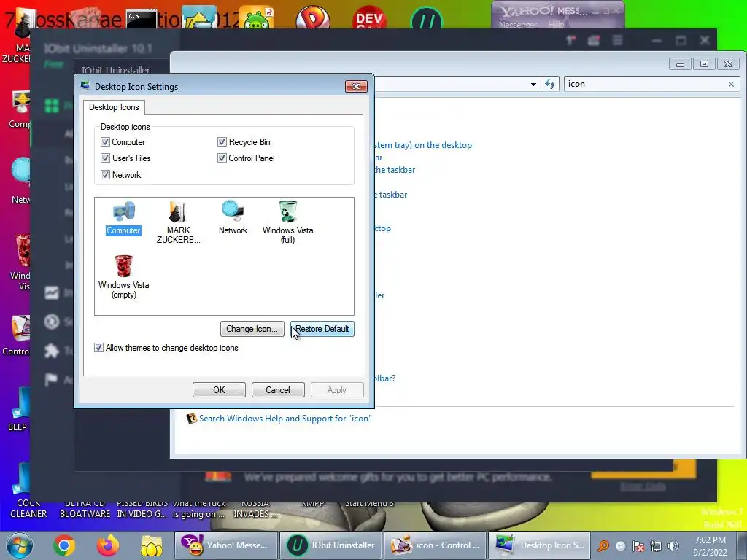Click the Change Icon... button
Viewport: 747px width, 560px height.
[x=252, y=329]
